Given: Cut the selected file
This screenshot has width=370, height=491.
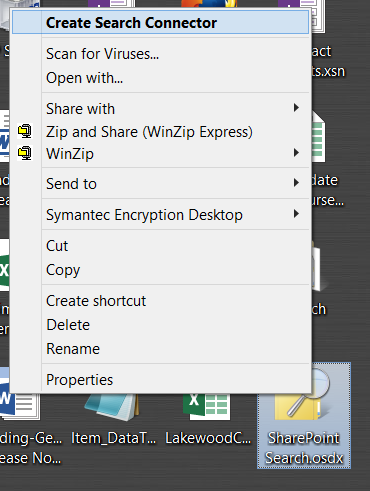Looking at the screenshot, I should click(160, 246).
